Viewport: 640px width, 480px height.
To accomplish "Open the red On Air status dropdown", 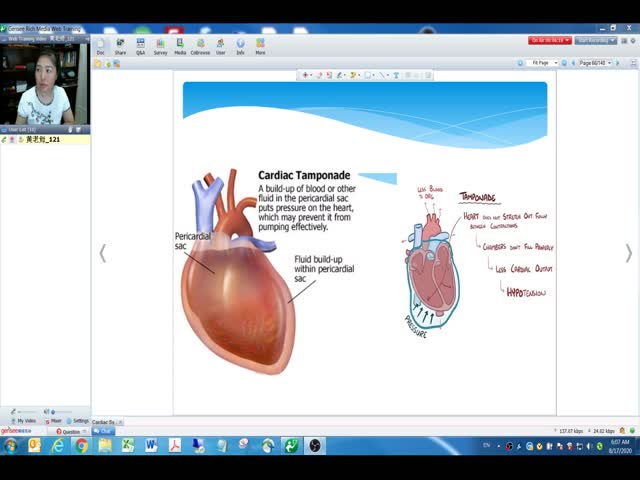I will pos(549,40).
